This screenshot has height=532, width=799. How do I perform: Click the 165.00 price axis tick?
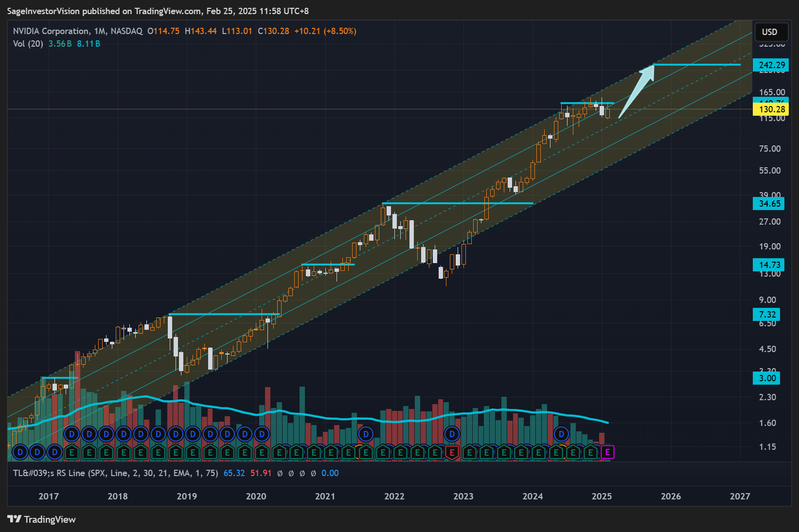click(772, 92)
